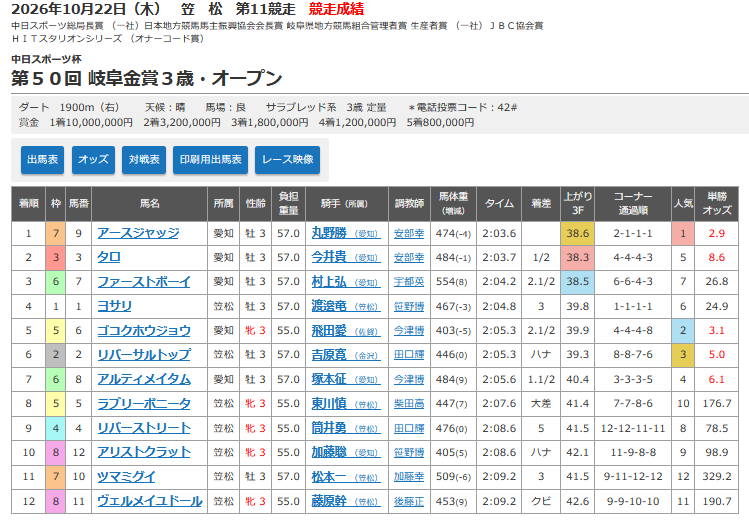Select the odds value 176.7

point(717,404)
